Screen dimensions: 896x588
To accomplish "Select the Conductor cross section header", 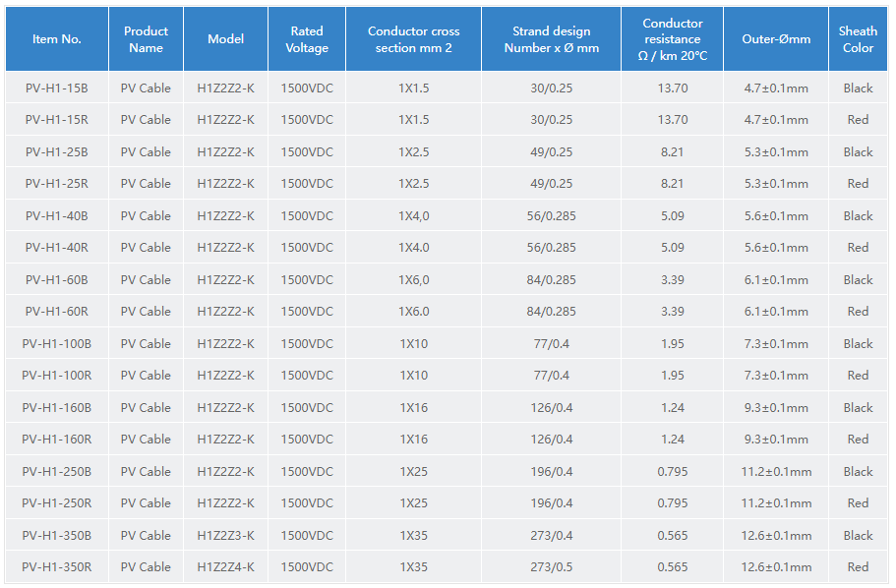I will (413, 39).
